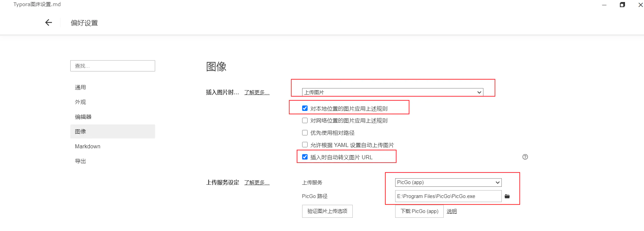Open Markdown settings category
This screenshot has width=644, height=231.
click(113, 146)
